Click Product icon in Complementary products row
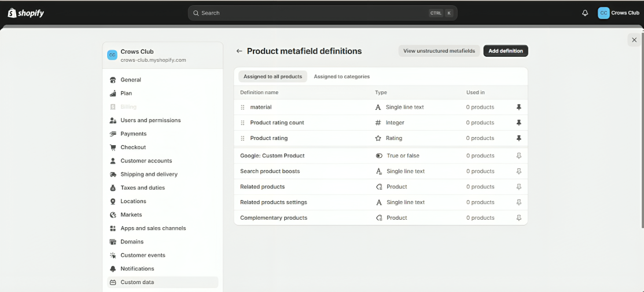This screenshot has height=292, width=644. coord(379,218)
